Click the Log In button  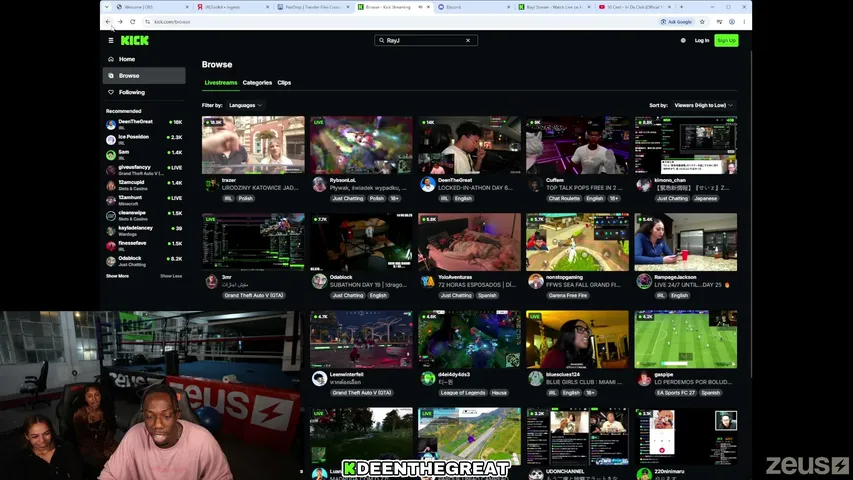(702, 40)
